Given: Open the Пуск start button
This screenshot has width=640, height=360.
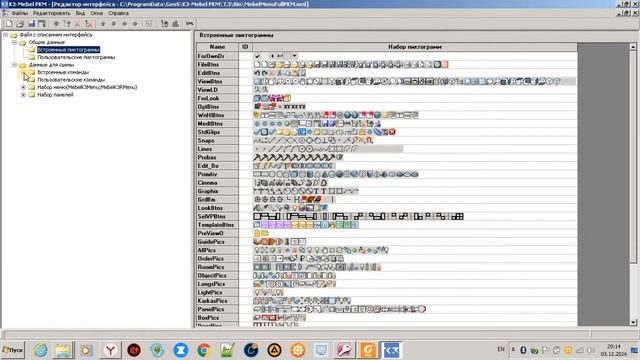Looking at the screenshot, I should [13, 350].
